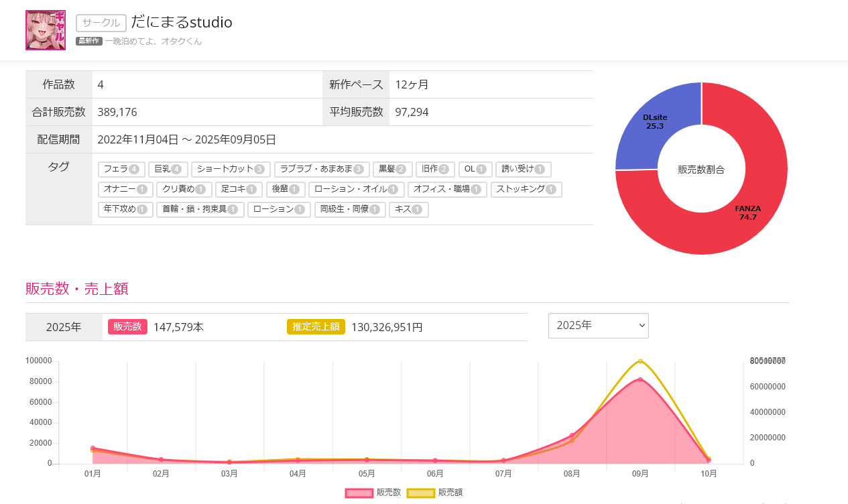The height and width of the screenshot is (504, 848).
Task: Select the 後輩 tag
Action: click(286, 190)
